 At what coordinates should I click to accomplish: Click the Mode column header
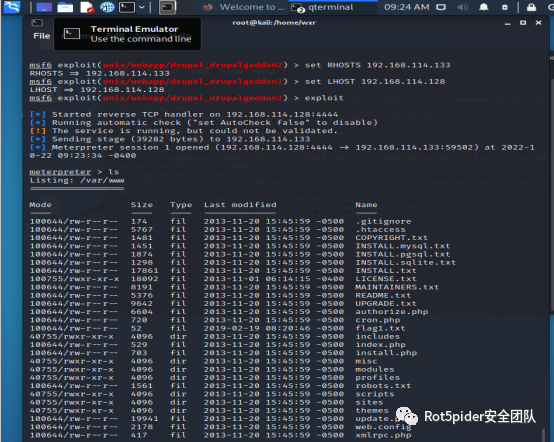click(x=41, y=205)
